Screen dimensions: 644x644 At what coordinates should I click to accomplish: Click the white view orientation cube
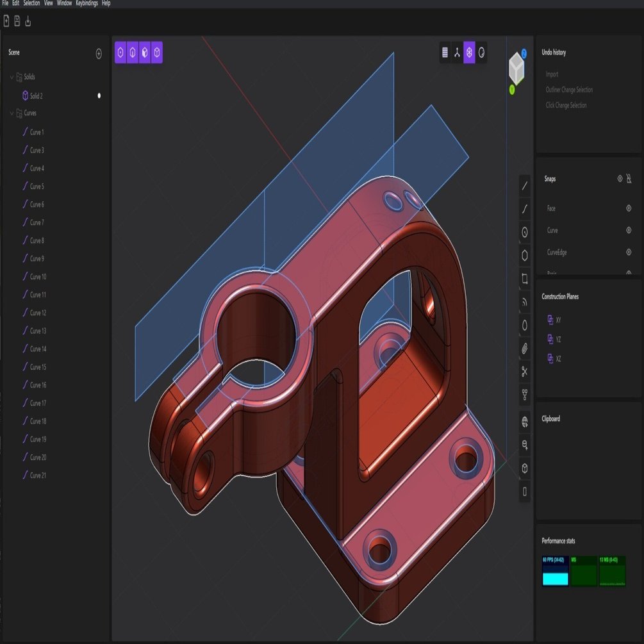click(x=516, y=68)
